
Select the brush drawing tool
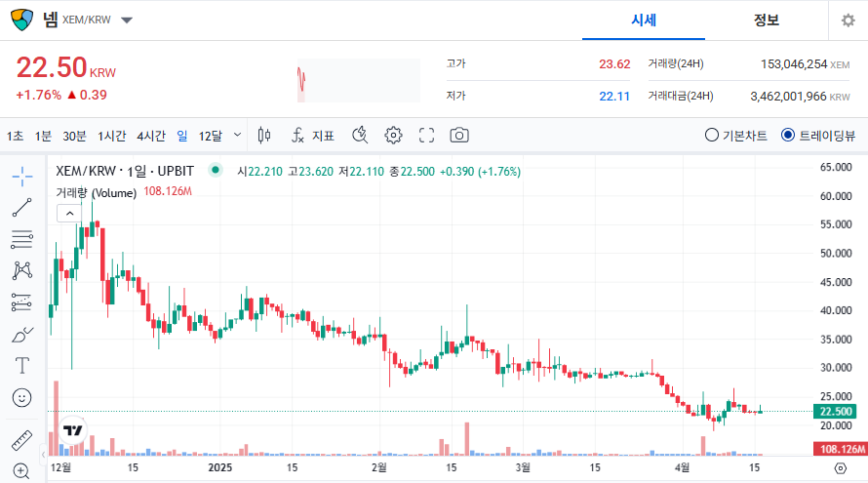point(22,335)
